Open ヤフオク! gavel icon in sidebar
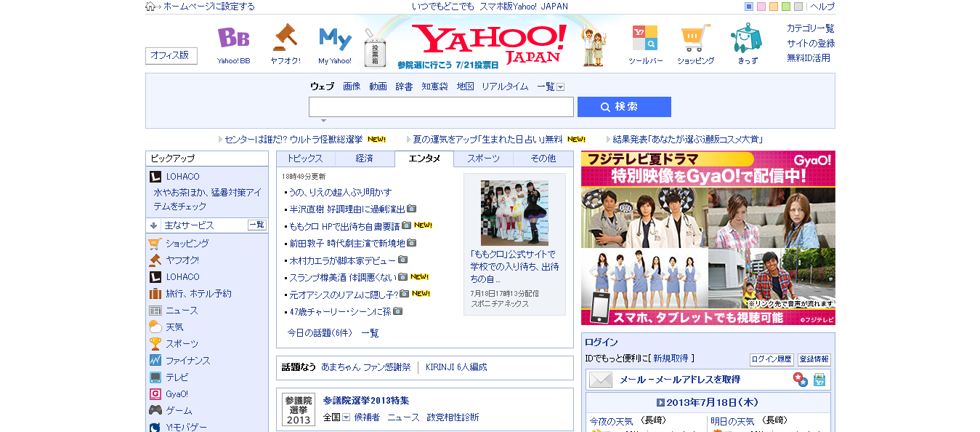This screenshot has height=432, width=980. pos(155,260)
